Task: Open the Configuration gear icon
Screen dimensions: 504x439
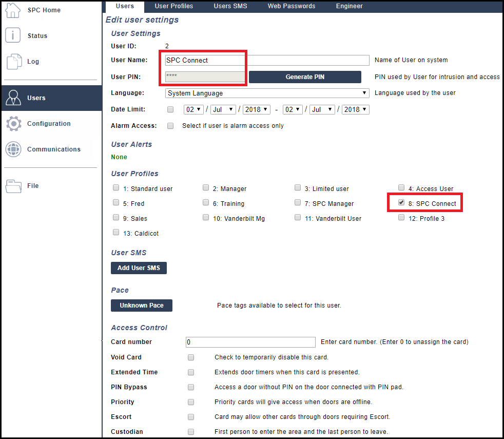Action: tap(13, 124)
